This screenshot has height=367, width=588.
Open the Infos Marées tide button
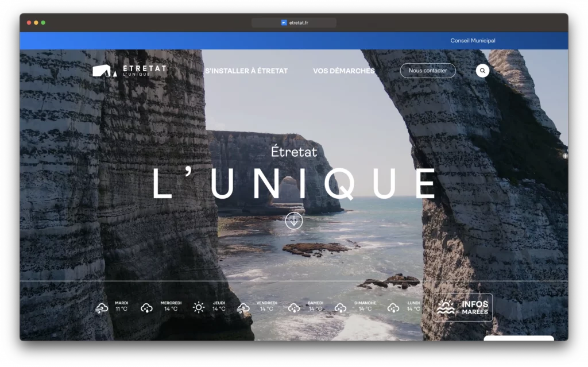[463, 307]
